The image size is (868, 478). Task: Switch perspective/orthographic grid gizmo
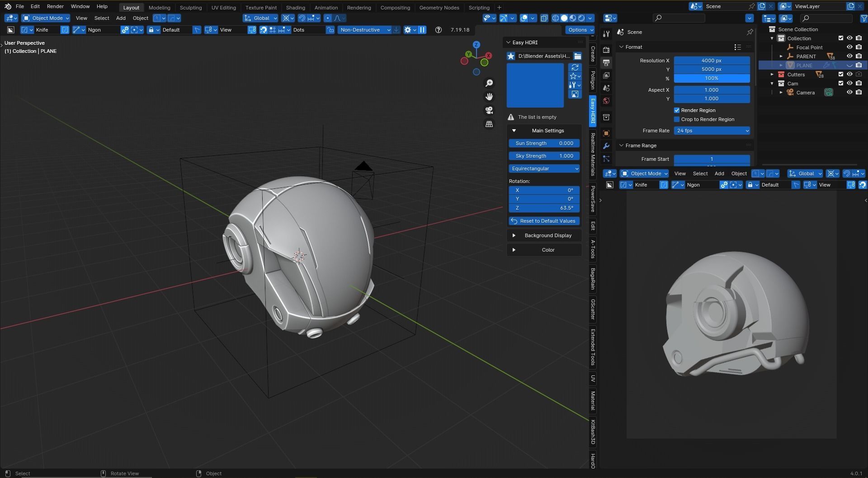coord(489,124)
